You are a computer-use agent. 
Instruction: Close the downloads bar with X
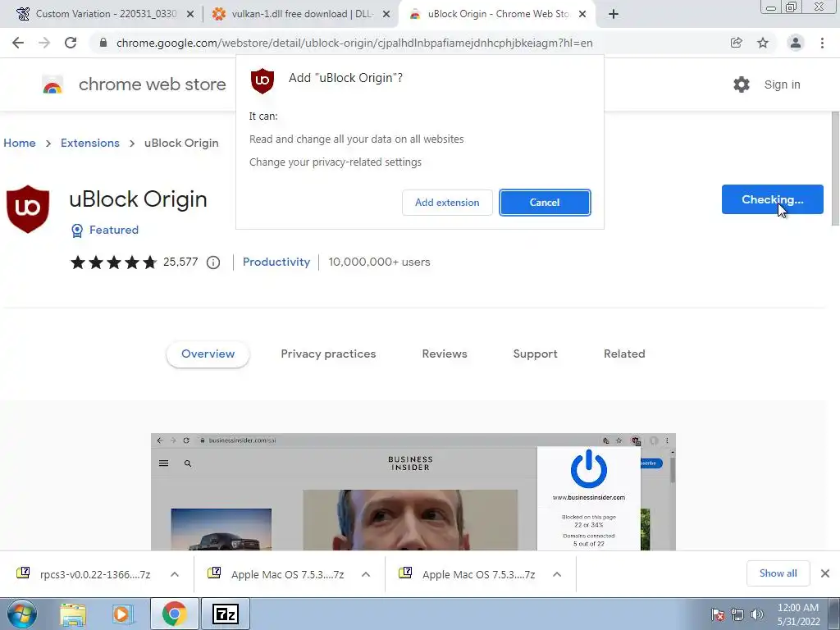(825, 573)
